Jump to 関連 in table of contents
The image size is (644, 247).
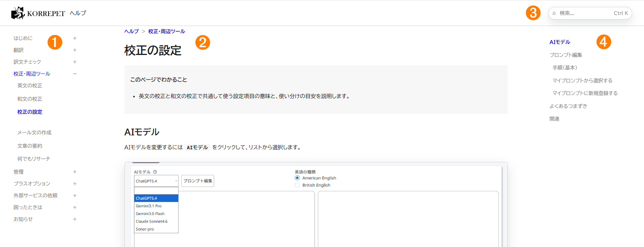[555, 119]
